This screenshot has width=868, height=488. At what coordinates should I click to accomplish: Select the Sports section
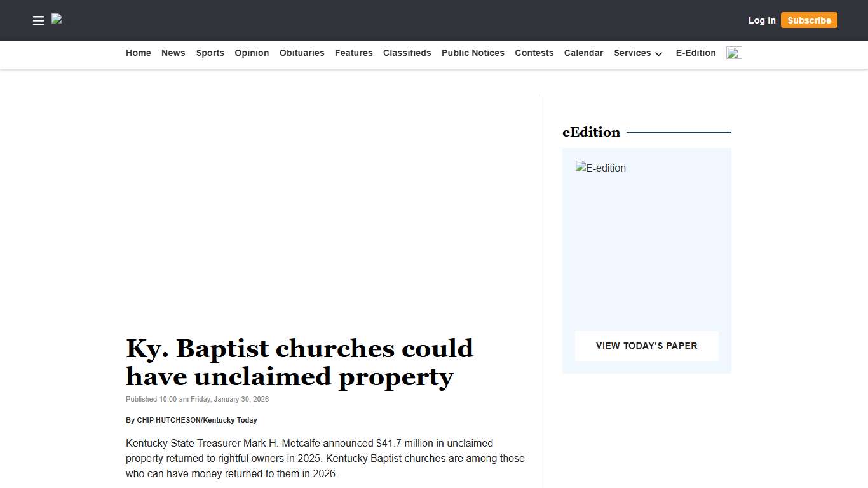[210, 53]
